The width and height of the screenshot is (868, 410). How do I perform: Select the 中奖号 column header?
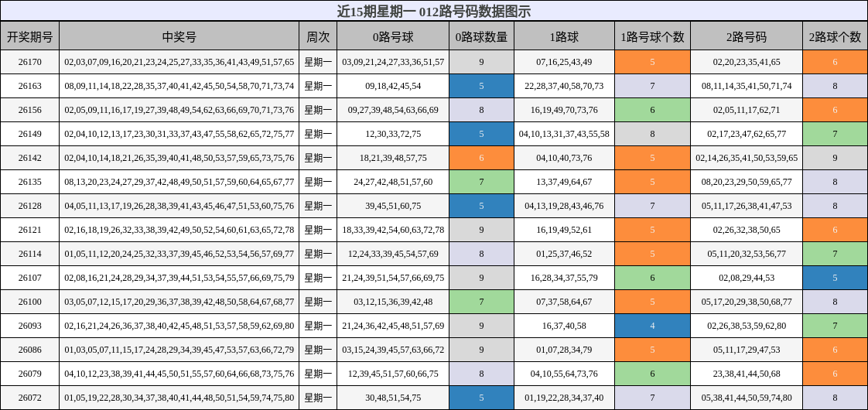[x=179, y=37]
